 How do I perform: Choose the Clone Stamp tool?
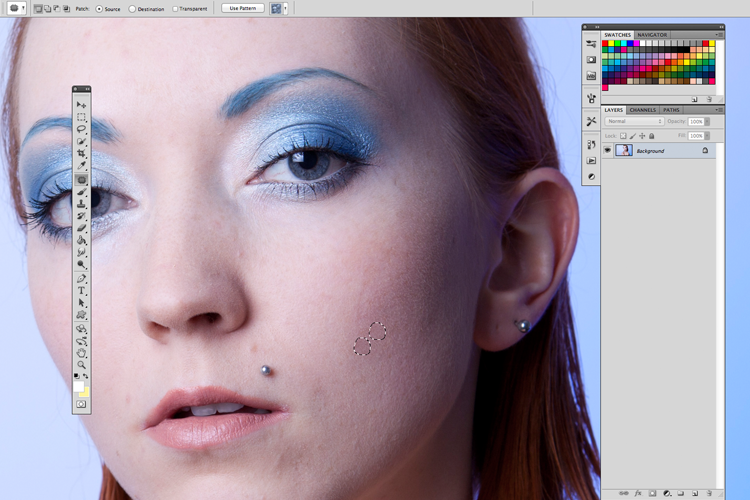(x=81, y=204)
